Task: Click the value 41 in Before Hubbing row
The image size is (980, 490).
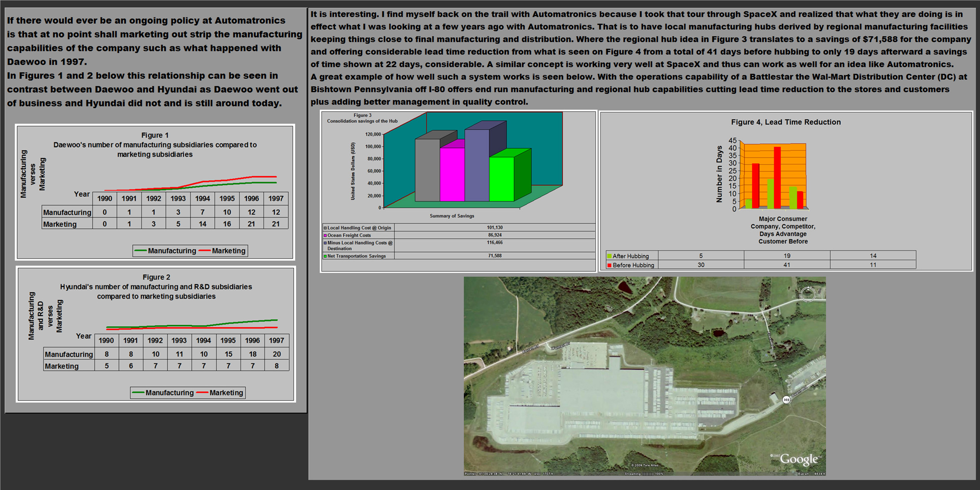Action: tap(787, 265)
